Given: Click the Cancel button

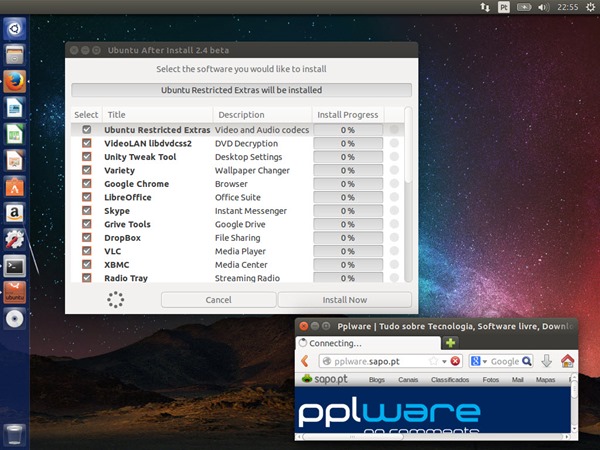Looking at the screenshot, I should [218, 300].
